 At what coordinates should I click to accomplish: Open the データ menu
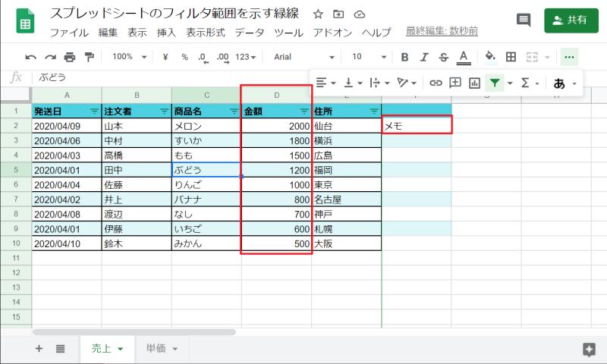250,33
